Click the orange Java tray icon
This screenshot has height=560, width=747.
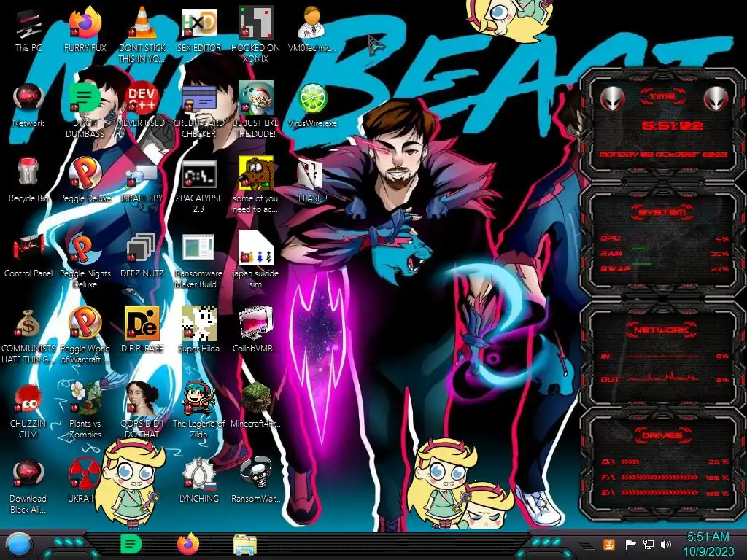click(x=609, y=544)
